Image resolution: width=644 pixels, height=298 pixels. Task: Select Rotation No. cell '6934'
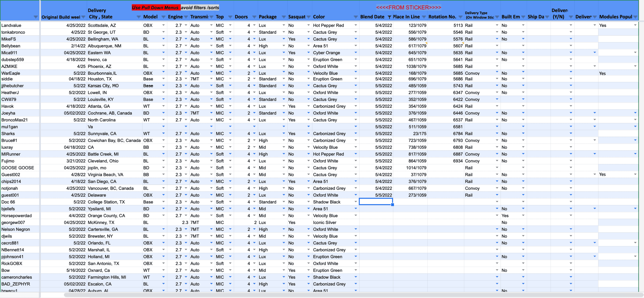pos(446,161)
